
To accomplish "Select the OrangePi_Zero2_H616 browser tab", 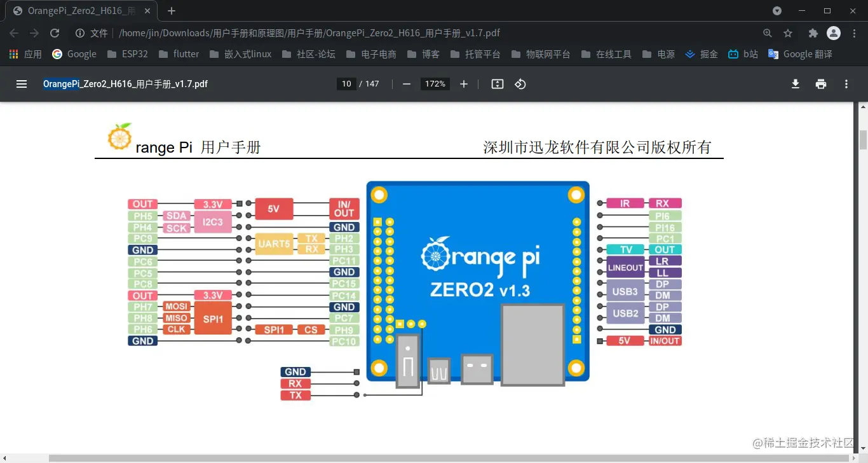I will click(83, 11).
